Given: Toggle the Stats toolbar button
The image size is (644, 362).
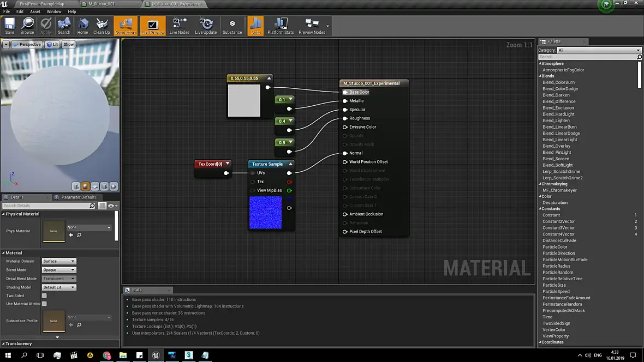Looking at the screenshot, I should click(x=255, y=26).
